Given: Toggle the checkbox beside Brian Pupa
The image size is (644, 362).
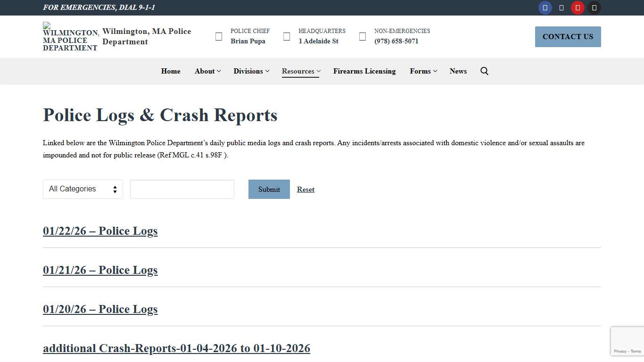Looking at the screenshot, I should [218, 36].
